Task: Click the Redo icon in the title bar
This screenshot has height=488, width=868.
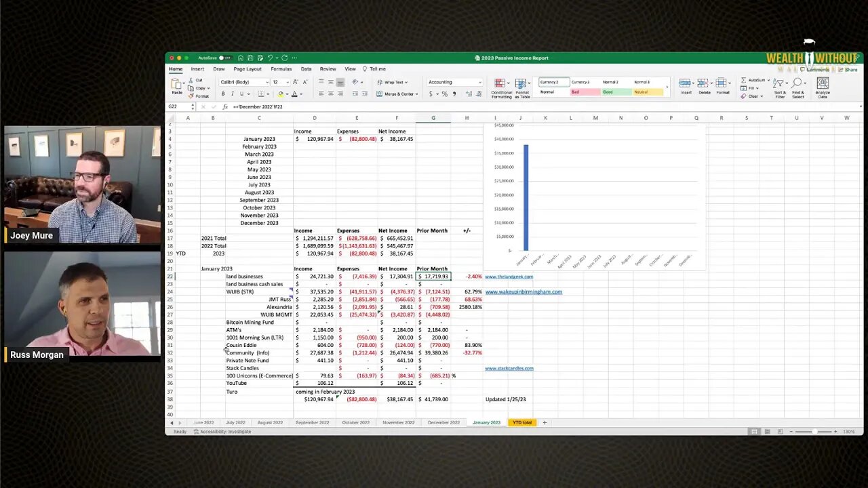Action: 284,58
